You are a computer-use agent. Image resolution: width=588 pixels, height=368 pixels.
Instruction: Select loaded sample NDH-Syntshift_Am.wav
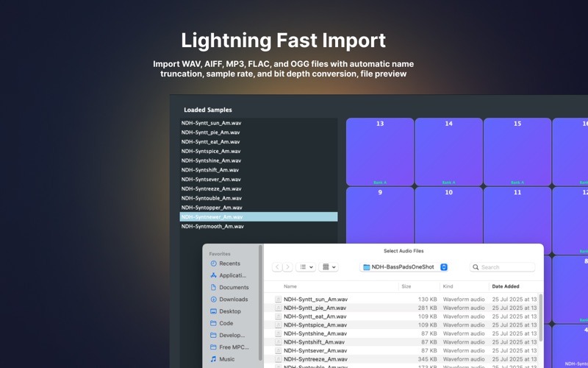coord(259,170)
